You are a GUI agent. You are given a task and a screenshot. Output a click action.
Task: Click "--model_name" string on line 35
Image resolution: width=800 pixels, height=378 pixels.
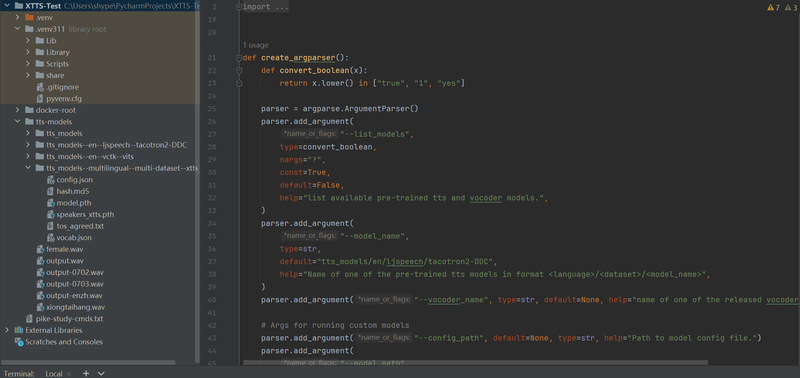pyautogui.click(x=373, y=236)
